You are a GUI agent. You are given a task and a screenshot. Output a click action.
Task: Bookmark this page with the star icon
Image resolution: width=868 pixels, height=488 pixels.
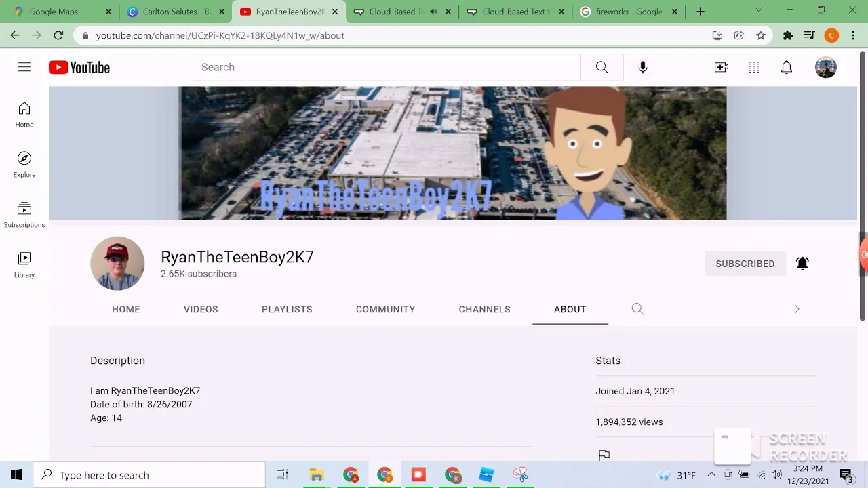[761, 35]
